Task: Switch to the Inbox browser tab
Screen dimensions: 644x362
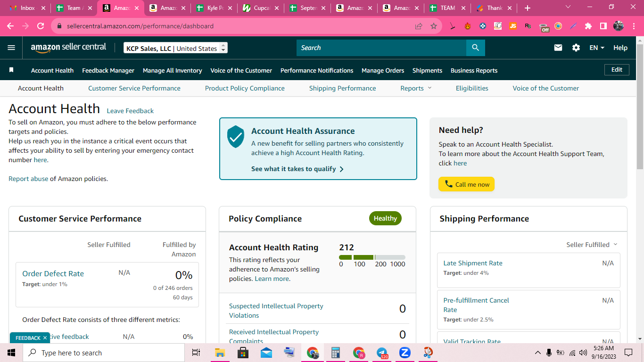Action: tap(26, 8)
